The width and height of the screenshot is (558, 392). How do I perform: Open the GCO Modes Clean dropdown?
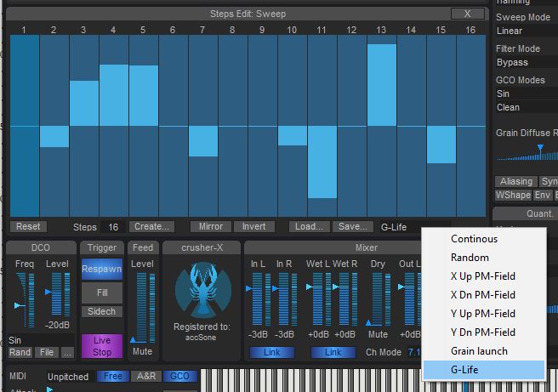(x=527, y=107)
